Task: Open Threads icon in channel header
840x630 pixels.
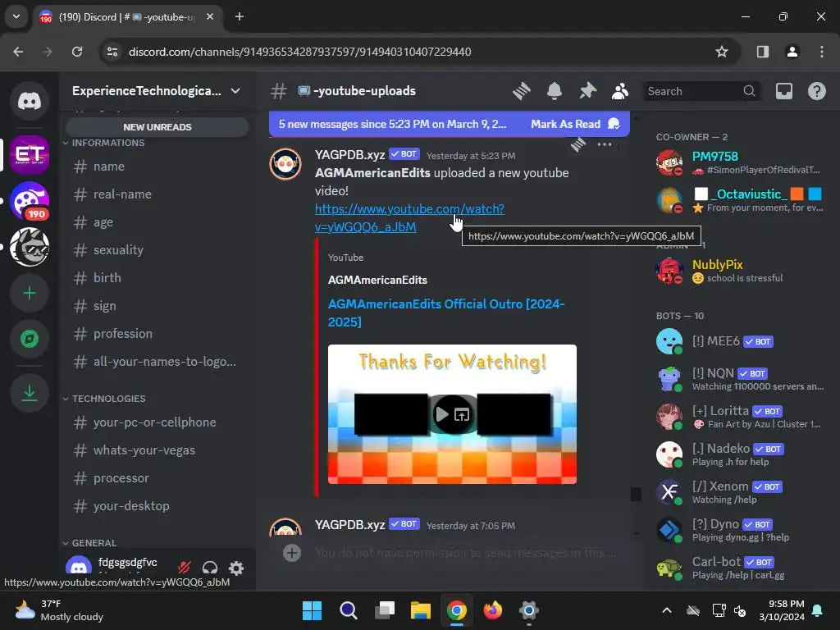Action: coord(521,91)
